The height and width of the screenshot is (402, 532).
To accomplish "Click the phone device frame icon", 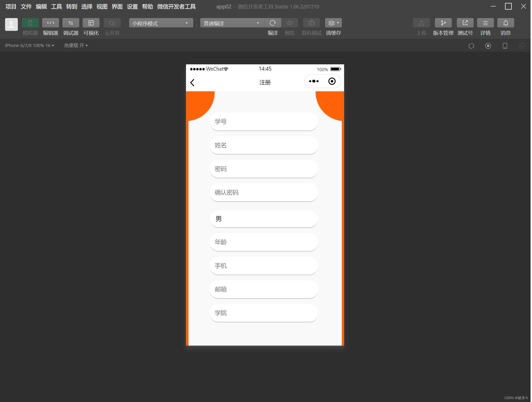I will (x=505, y=46).
